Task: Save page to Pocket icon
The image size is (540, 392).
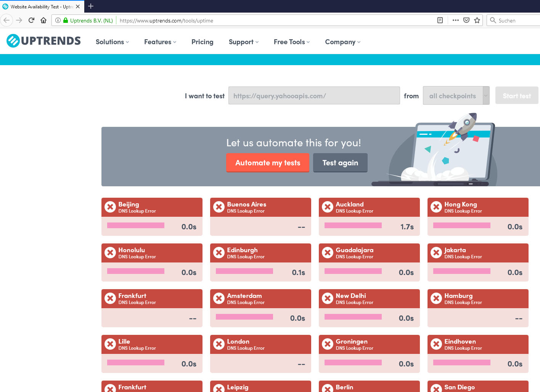Action: 466,21
